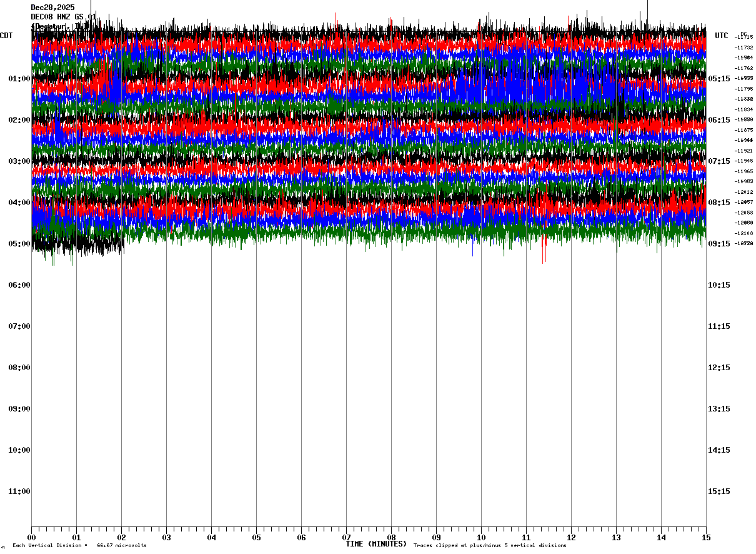Image resolution: width=756 pixels, height=554 pixels.
Task: Click the CDT hour label "11:00"
Action: (19, 491)
